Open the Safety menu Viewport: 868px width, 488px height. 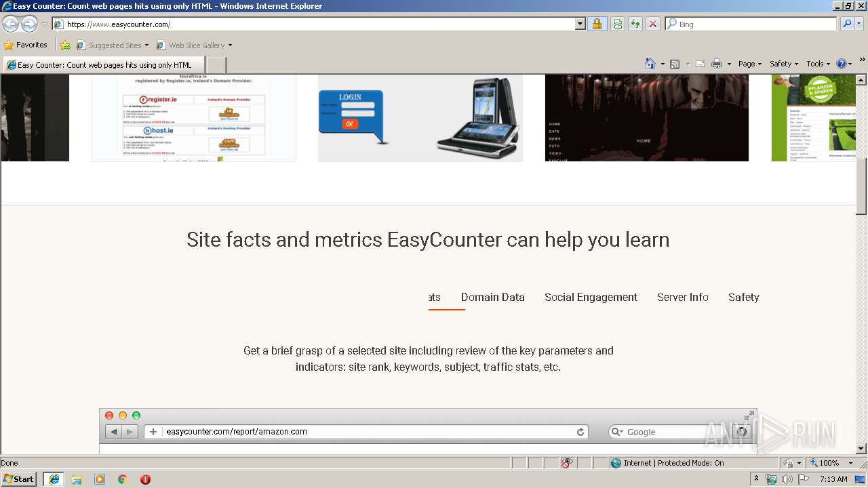[784, 64]
